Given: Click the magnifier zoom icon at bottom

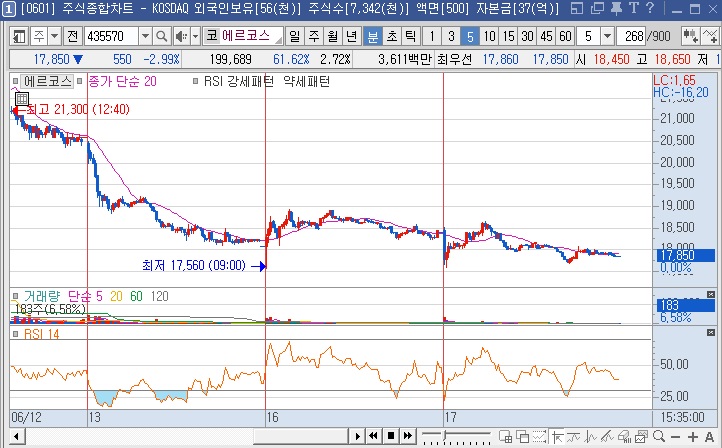Looking at the screenshot, I should [x=659, y=436].
